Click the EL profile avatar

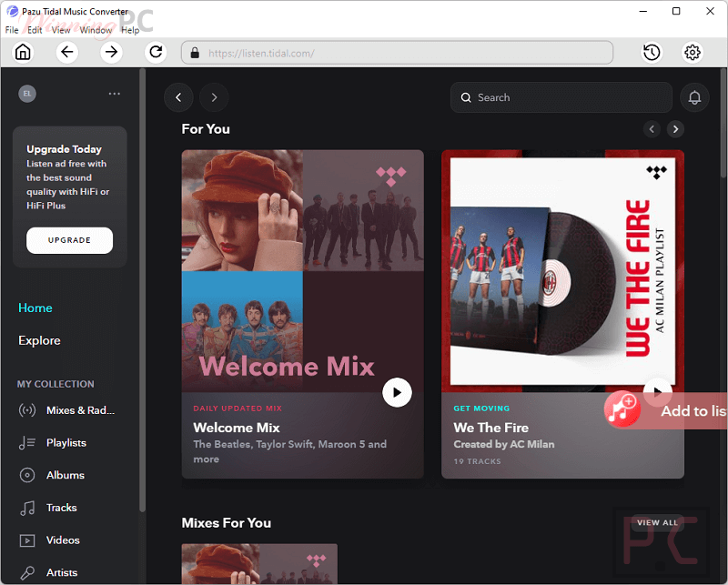coord(27,94)
